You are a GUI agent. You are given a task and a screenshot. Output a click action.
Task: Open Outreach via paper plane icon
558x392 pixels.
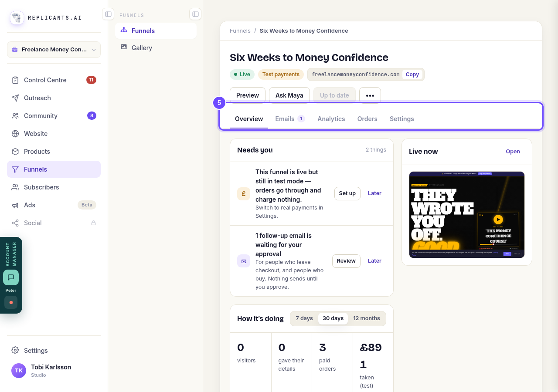click(x=15, y=98)
